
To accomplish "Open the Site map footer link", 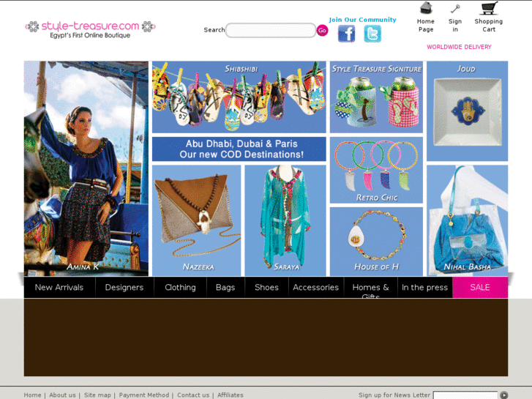I will [97, 395].
